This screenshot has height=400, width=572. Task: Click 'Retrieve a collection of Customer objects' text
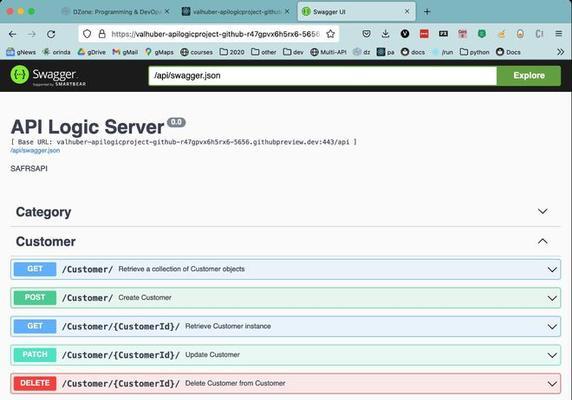click(181, 269)
